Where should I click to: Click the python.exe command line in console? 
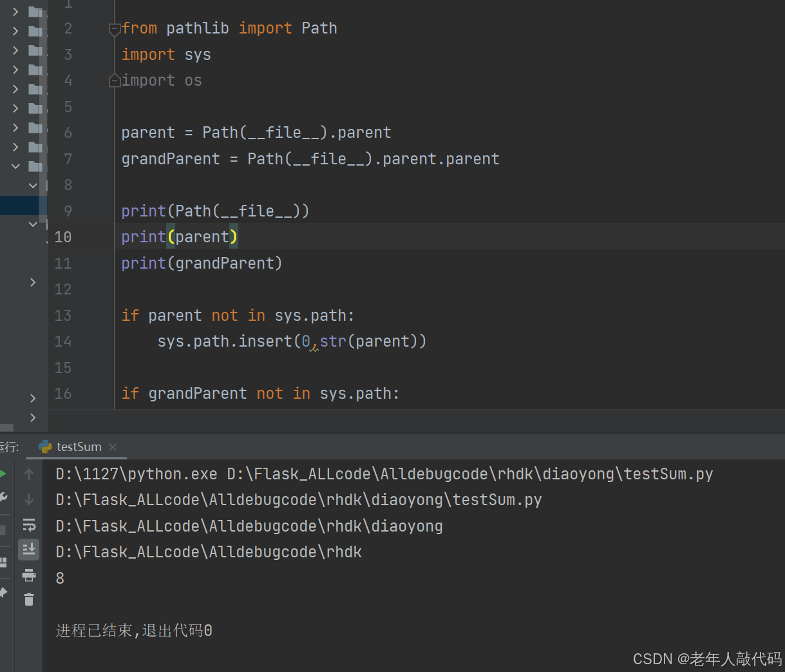coord(384,474)
